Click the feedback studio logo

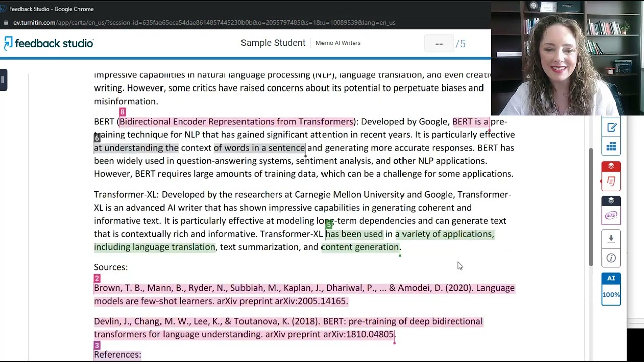[49, 43]
